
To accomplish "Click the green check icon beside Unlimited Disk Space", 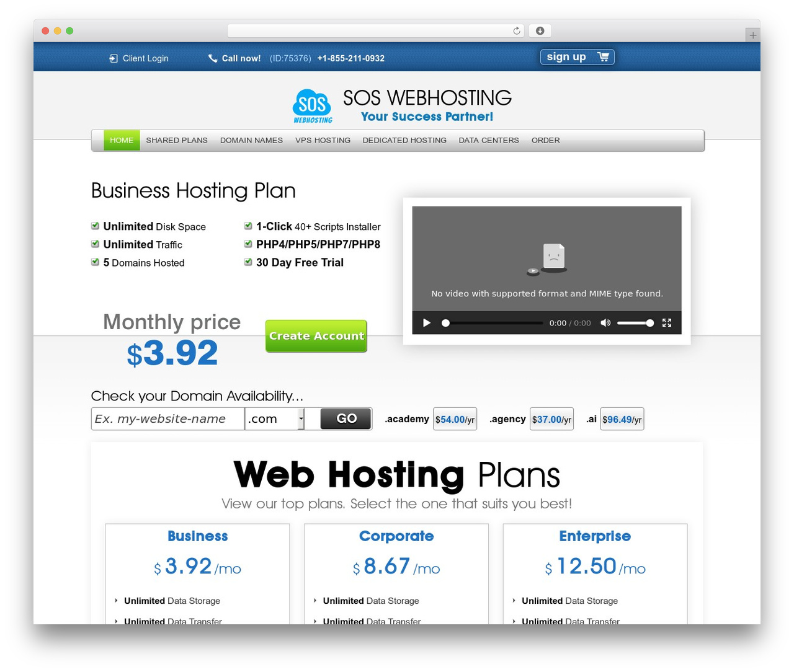I will click(x=95, y=226).
